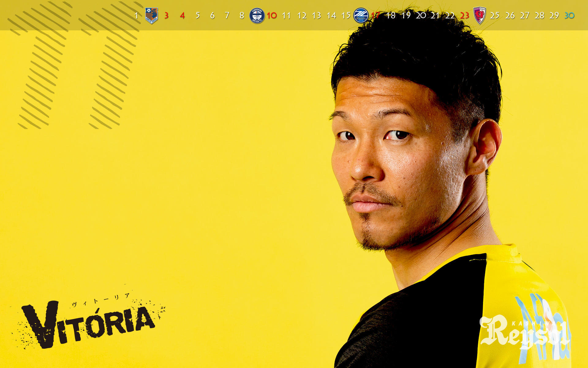Select date 27 in calendar strip
The height and width of the screenshot is (368, 588).
pos(525,15)
